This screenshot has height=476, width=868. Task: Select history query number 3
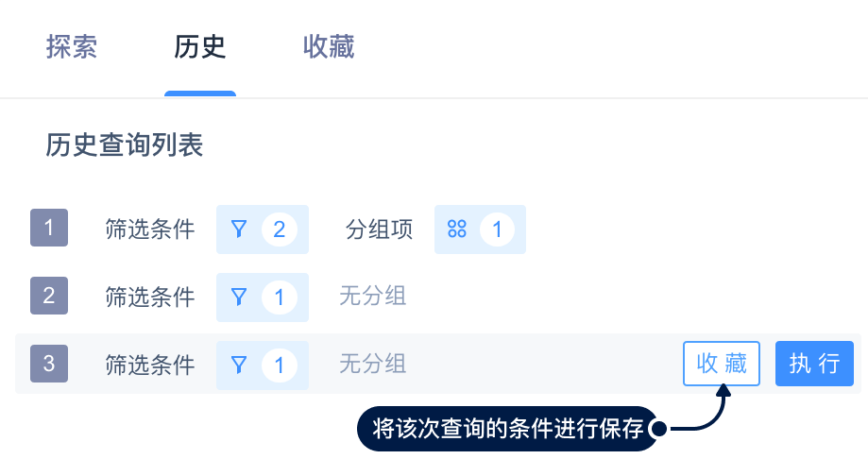click(x=49, y=364)
